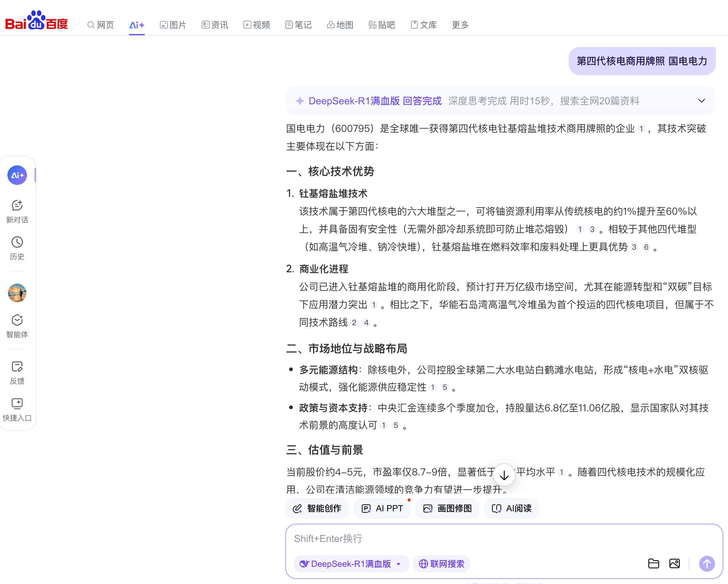Click the user avatar thumbnail

coord(17,293)
